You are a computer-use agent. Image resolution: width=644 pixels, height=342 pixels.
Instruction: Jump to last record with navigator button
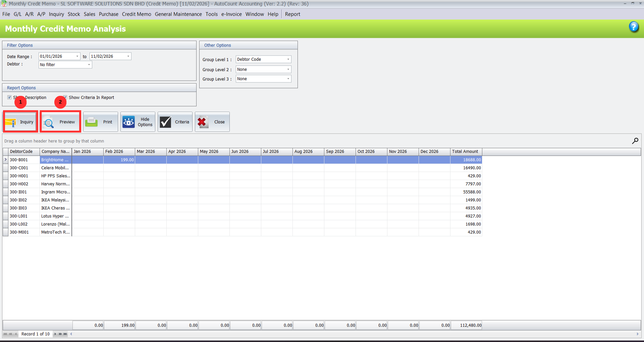[65, 334]
